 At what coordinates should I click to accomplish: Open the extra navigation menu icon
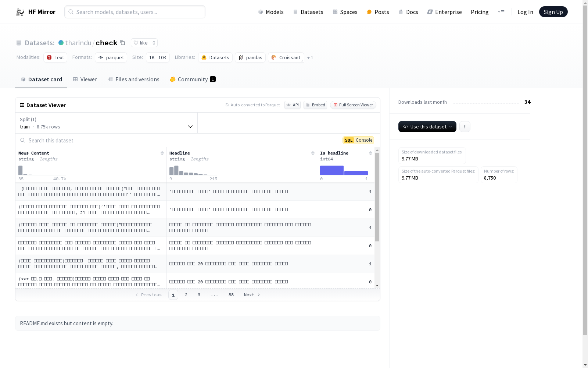pos(501,12)
